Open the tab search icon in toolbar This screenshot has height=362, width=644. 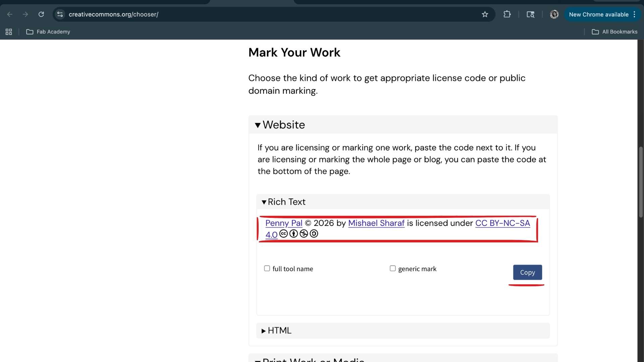(x=530, y=14)
